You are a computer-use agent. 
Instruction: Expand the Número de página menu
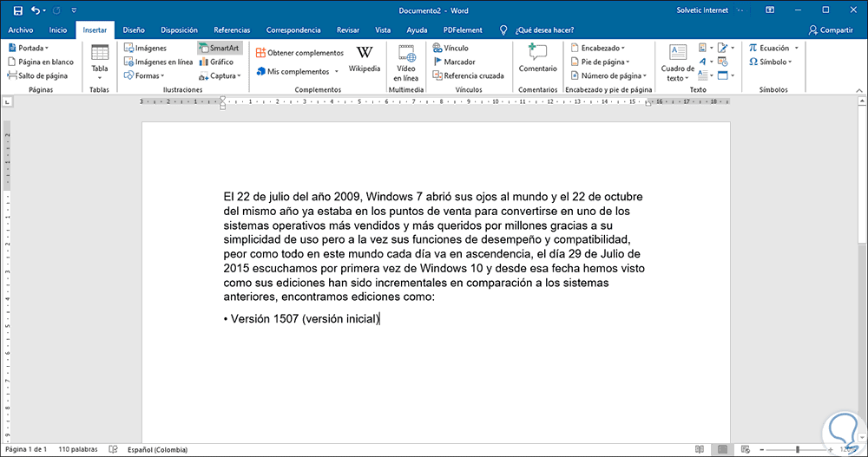tap(608, 75)
